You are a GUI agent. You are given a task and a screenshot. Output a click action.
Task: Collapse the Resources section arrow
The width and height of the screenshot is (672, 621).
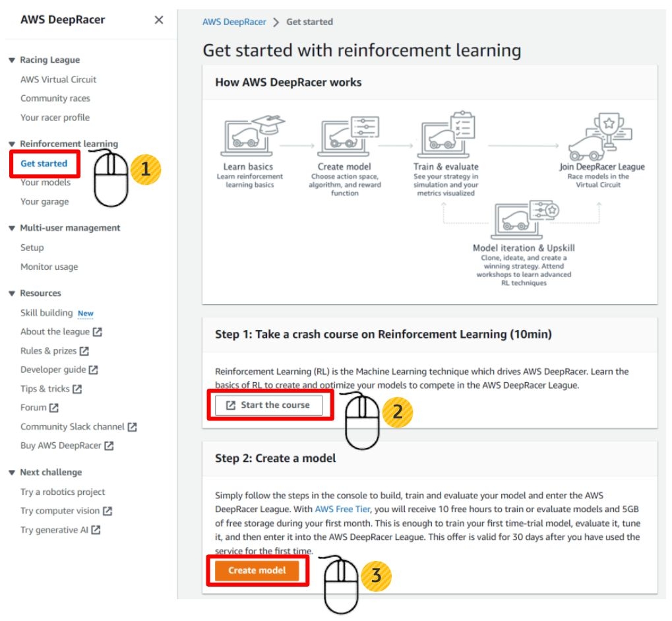pyautogui.click(x=11, y=294)
